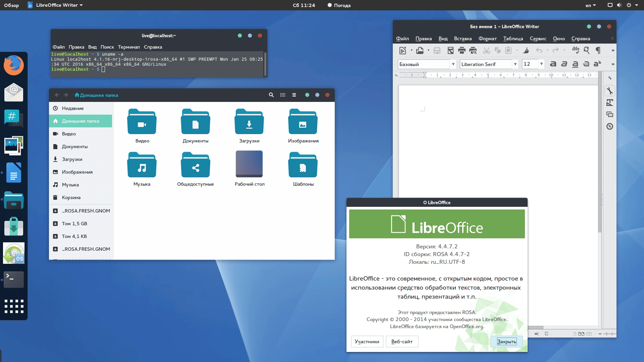Open Обзор activities overview
Image resolution: width=644 pixels, height=362 pixels.
[x=11, y=5]
